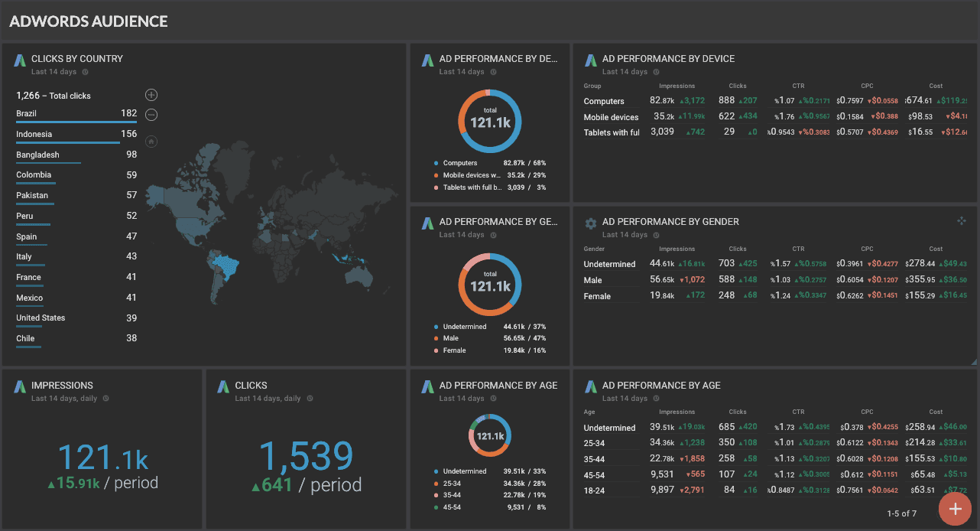This screenshot has height=531, width=980.
Task: Click the AdWords logo on the Impressions widget
Action: click(x=19, y=387)
